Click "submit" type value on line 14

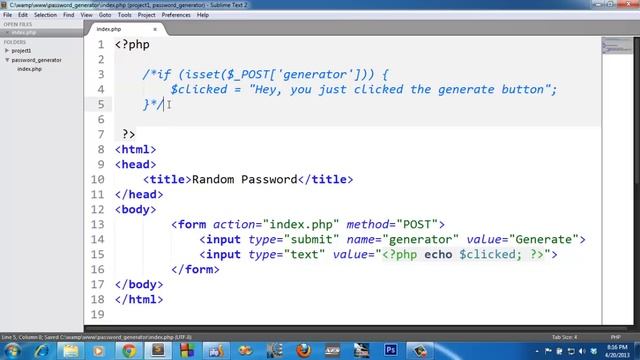coord(311,240)
